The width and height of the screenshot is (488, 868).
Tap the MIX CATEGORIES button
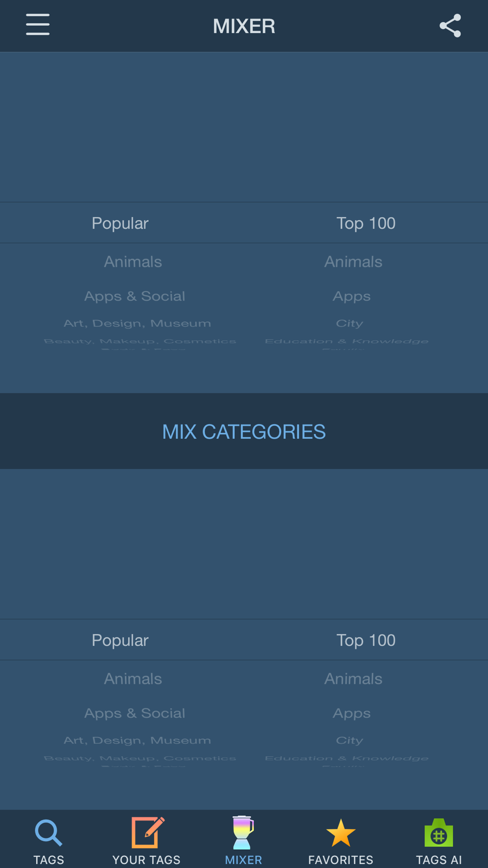tap(244, 432)
